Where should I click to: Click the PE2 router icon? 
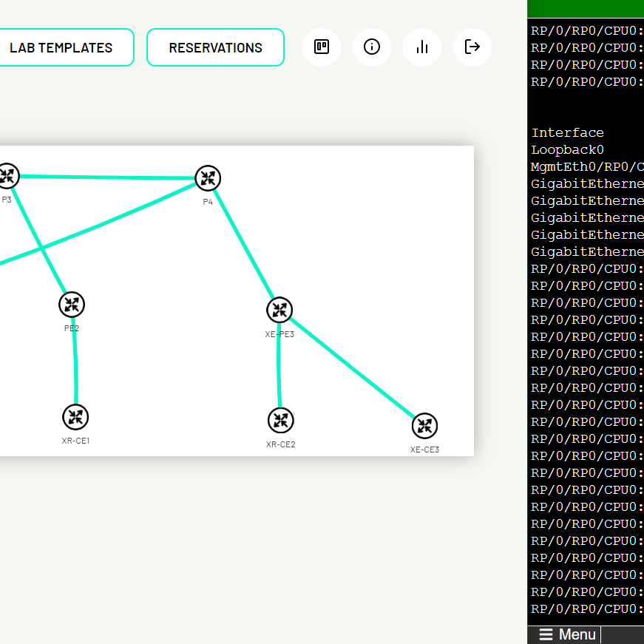72,305
